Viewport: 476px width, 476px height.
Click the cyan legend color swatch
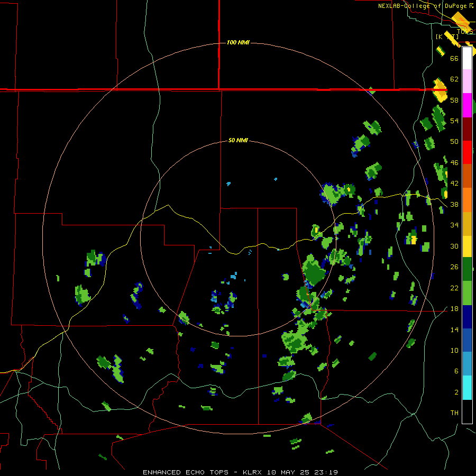pyautogui.click(x=467, y=388)
